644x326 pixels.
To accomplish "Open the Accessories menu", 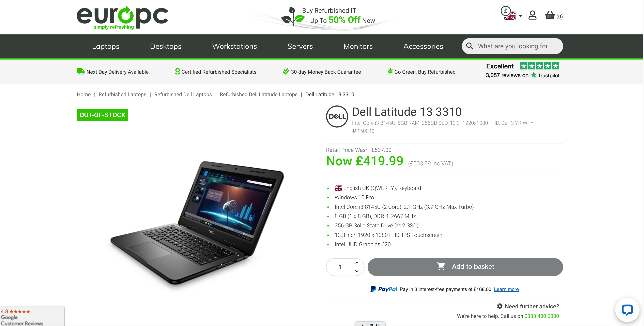I will pyautogui.click(x=423, y=46).
